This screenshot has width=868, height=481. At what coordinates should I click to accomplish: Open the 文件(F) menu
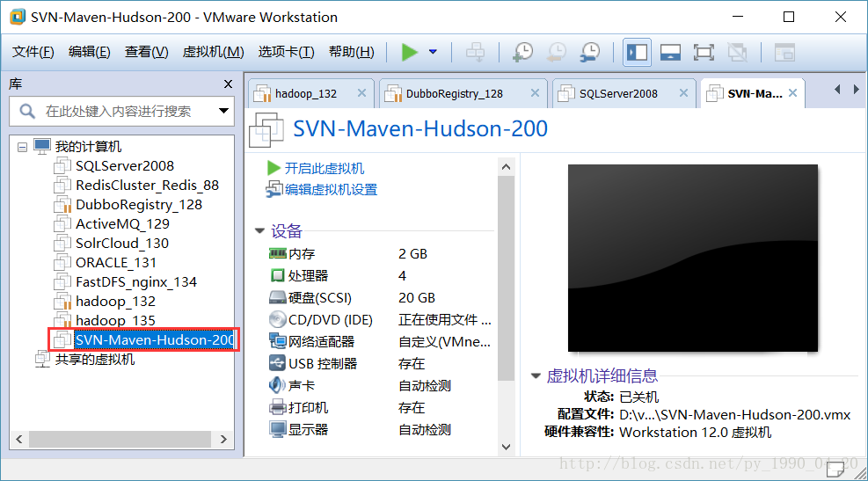[x=33, y=52]
